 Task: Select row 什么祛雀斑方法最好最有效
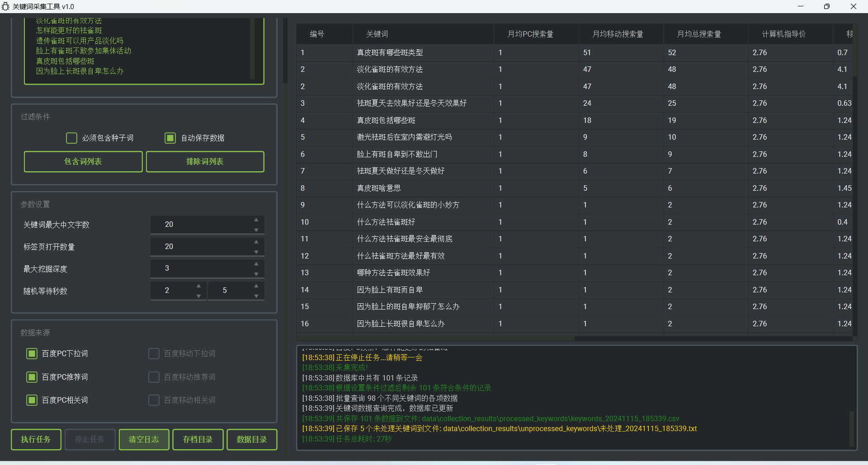coord(574,256)
